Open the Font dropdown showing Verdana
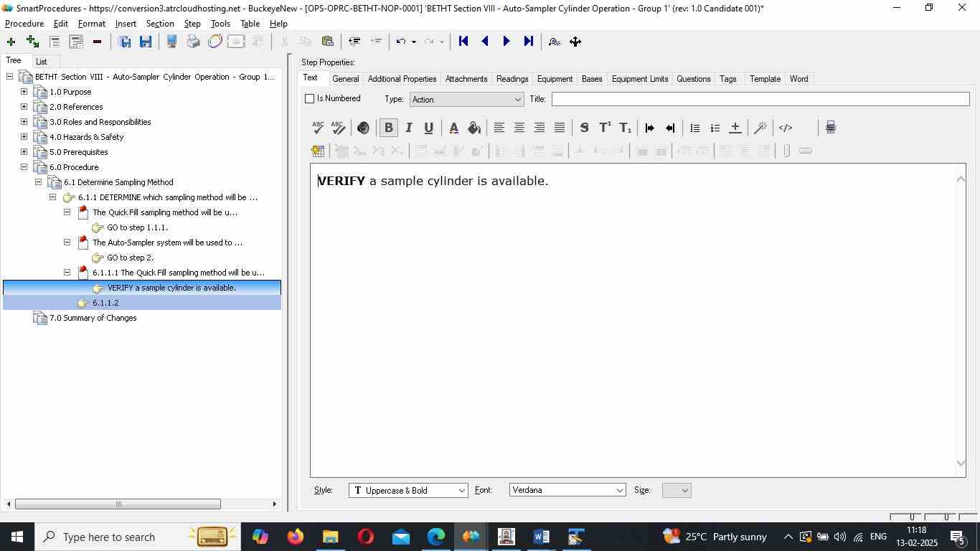980x551 pixels. 567,491
